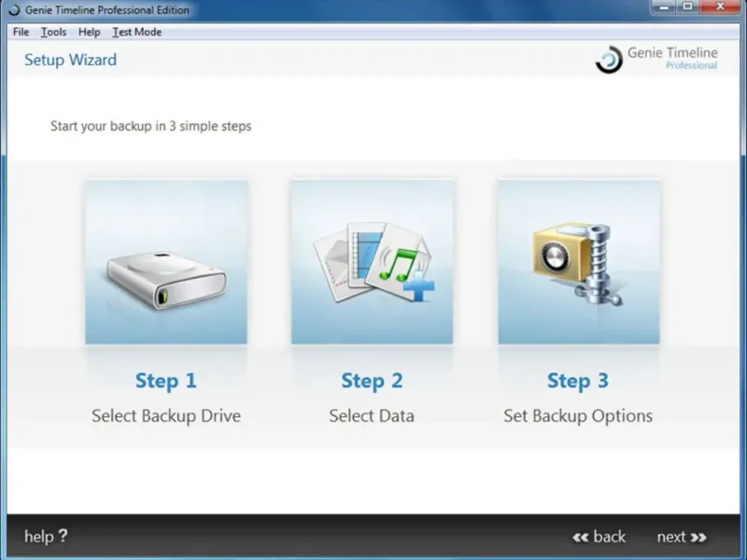Image resolution: width=747 pixels, height=560 pixels.
Task: Click the Select Data label
Action: 372,415
